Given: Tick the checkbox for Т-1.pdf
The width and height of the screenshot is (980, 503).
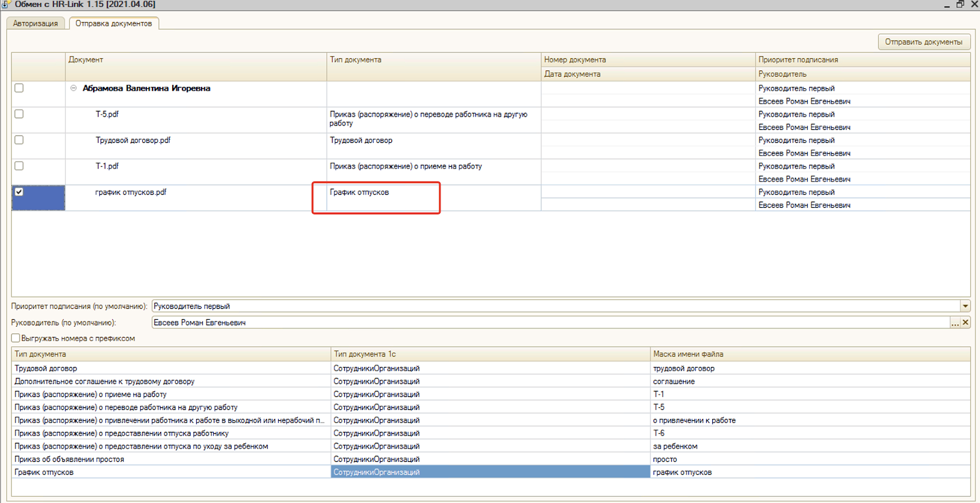Looking at the screenshot, I should pos(19,166).
